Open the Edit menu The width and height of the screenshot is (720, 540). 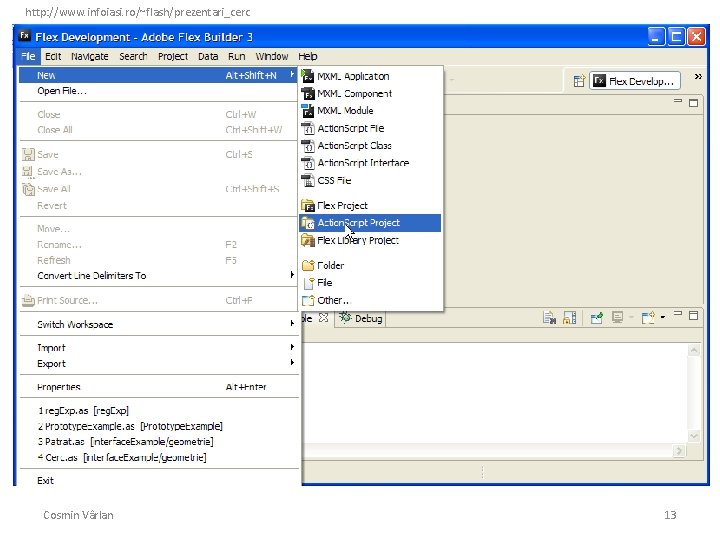point(53,56)
